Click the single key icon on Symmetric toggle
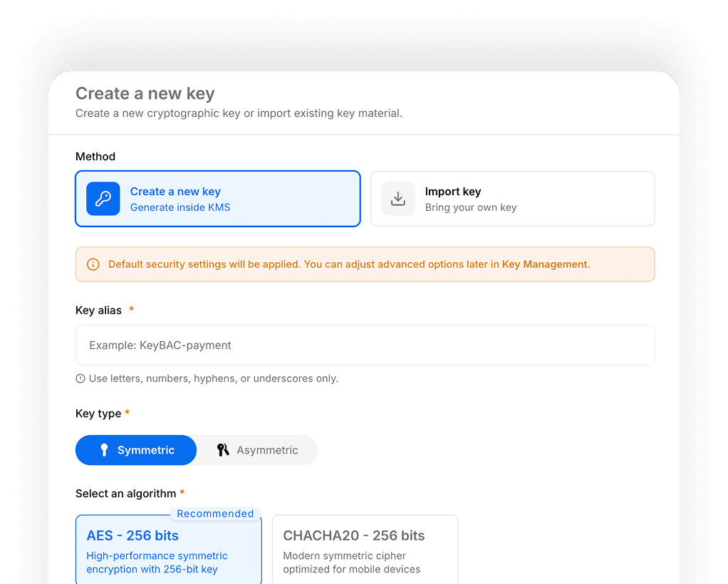The width and height of the screenshot is (728, 584). [x=104, y=450]
